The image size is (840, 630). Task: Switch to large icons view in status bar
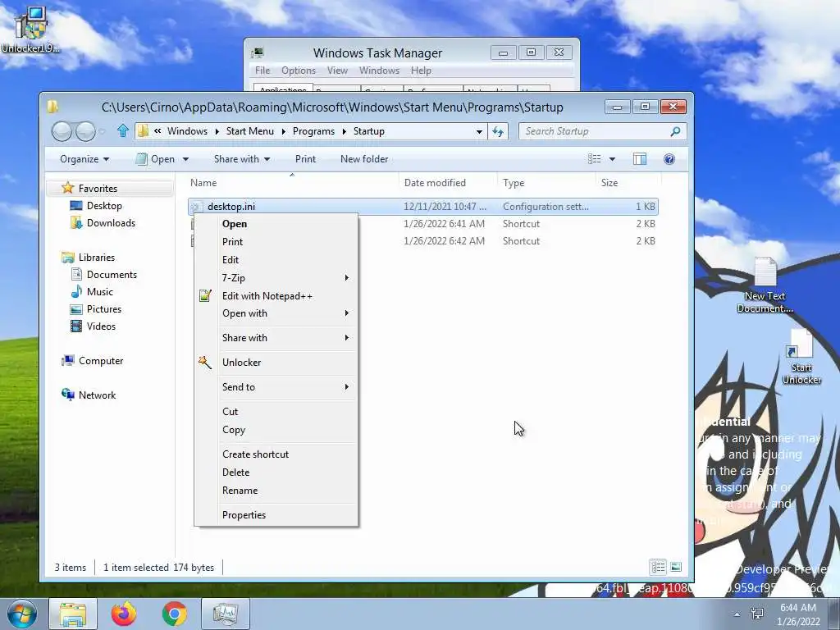(676, 567)
